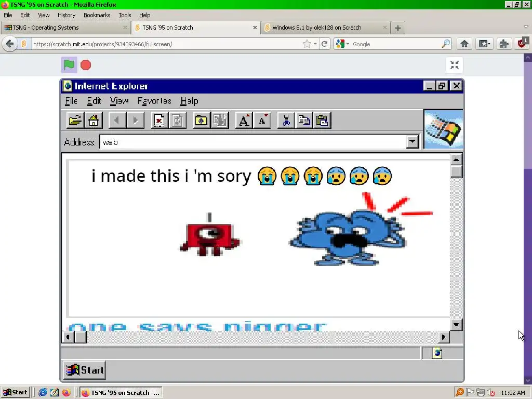Open a new Firefox tab
The width and height of the screenshot is (532, 399).
coord(398,28)
